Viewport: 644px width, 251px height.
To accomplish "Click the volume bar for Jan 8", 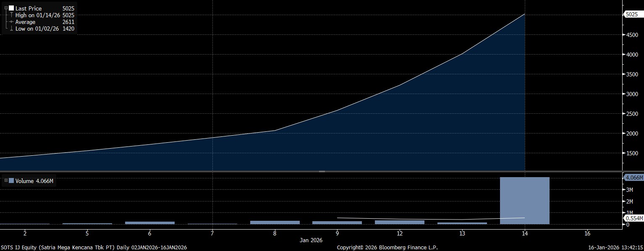I will pyautogui.click(x=275, y=222).
